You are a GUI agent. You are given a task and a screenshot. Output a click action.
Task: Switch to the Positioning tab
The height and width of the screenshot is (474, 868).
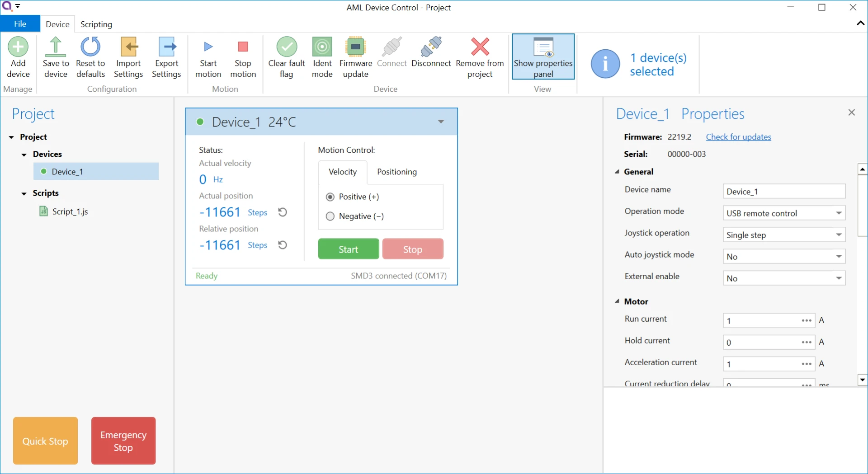point(397,172)
